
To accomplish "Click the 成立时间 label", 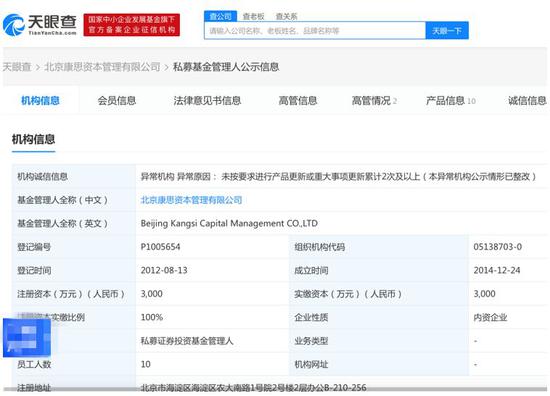I will (x=311, y=270).
